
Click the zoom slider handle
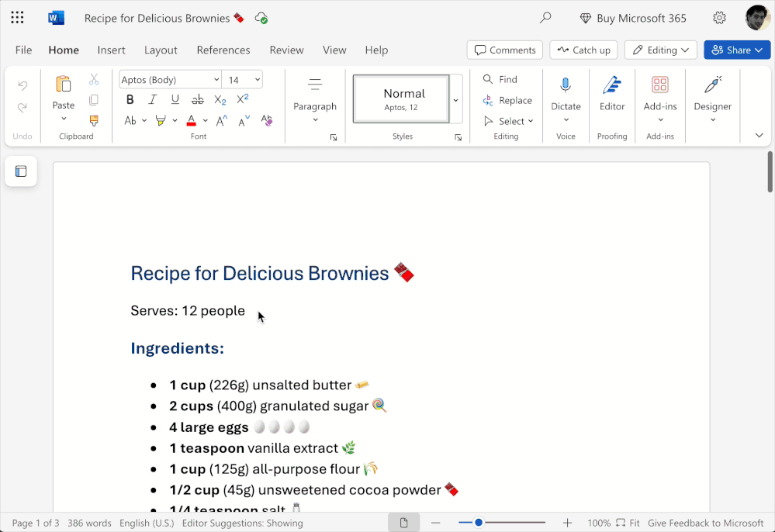479,523
